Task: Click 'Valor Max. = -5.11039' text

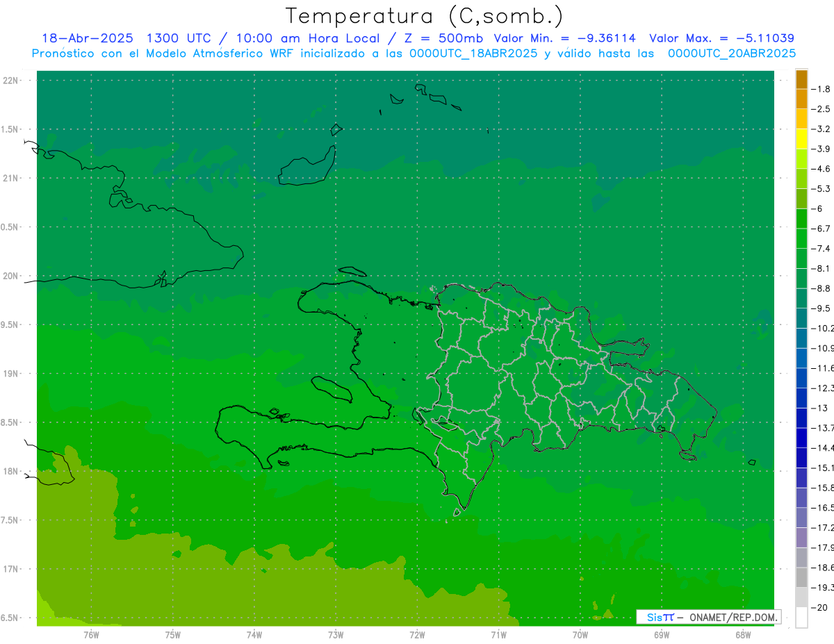Action: point(721,38)
